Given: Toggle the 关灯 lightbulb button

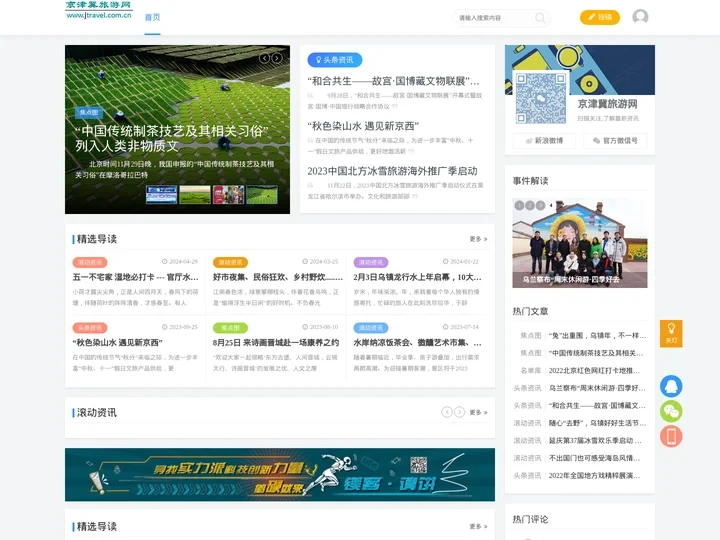Looking at the screenshot, I should pos(671,333).
